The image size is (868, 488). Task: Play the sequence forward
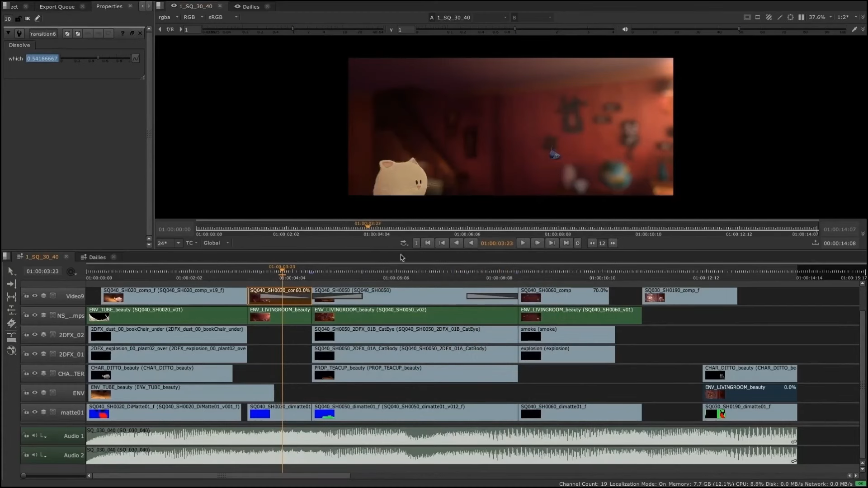coord(523,243)
